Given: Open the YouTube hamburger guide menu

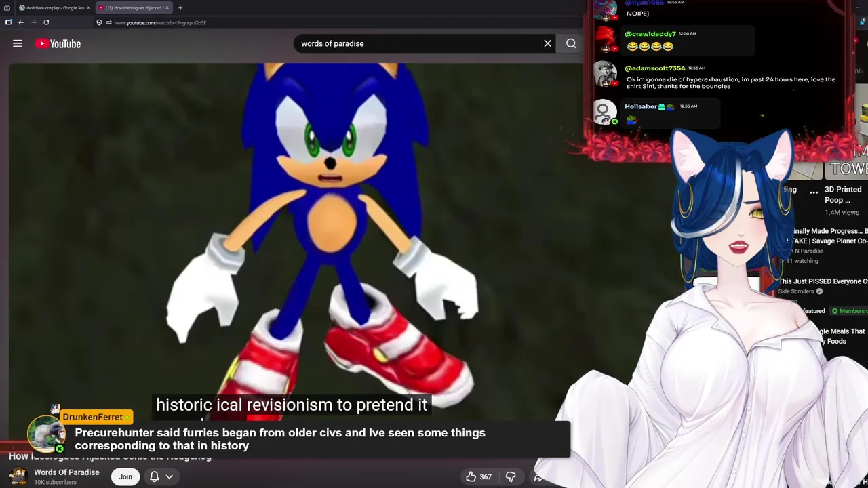Looking at the screenshot, I should [x=18, y=43].
